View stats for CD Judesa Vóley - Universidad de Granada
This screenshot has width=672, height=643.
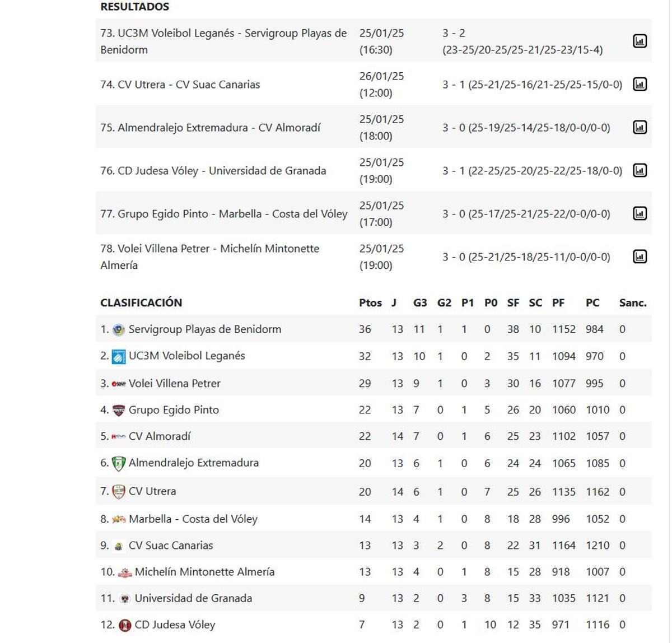640,170
